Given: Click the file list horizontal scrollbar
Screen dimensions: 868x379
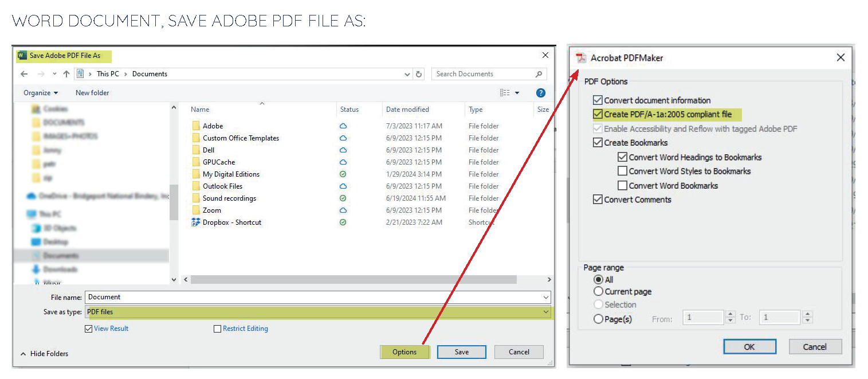Looking at the screenshot, I should (354, 280).
